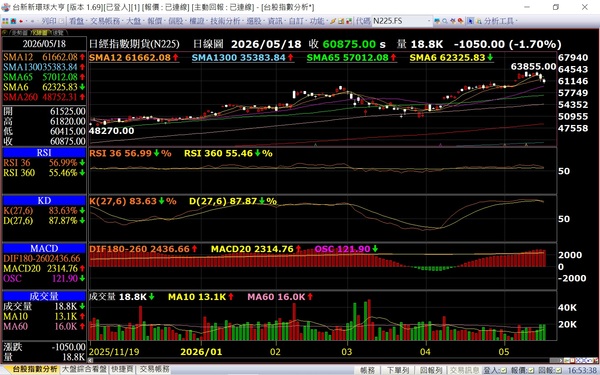
Task: Toggle the 回報 status checkbox
Action: tap(559, 370)
